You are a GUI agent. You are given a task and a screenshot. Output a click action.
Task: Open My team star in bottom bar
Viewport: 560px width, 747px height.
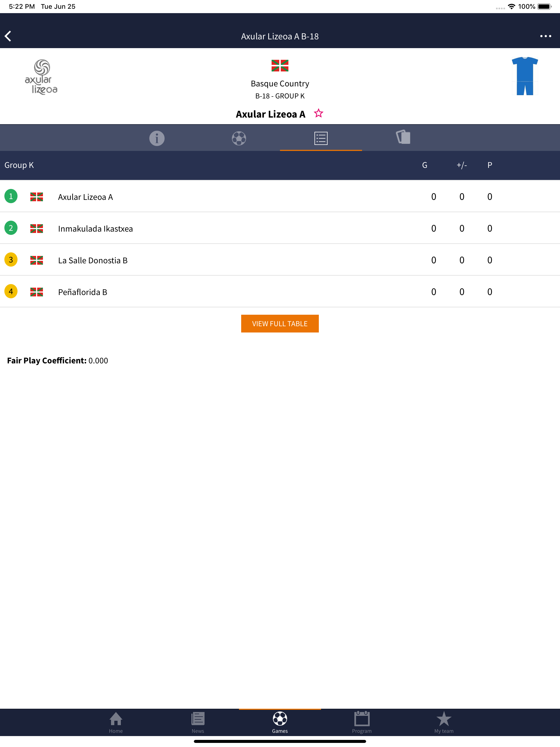click(x=444, y=722)
